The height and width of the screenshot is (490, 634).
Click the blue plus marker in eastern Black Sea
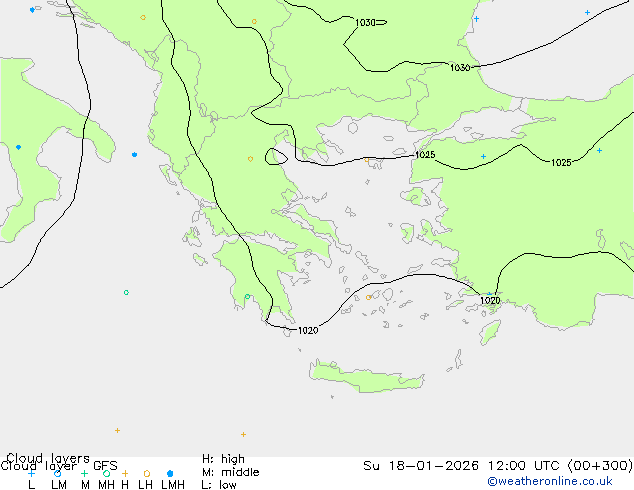[x=587, y=13]
